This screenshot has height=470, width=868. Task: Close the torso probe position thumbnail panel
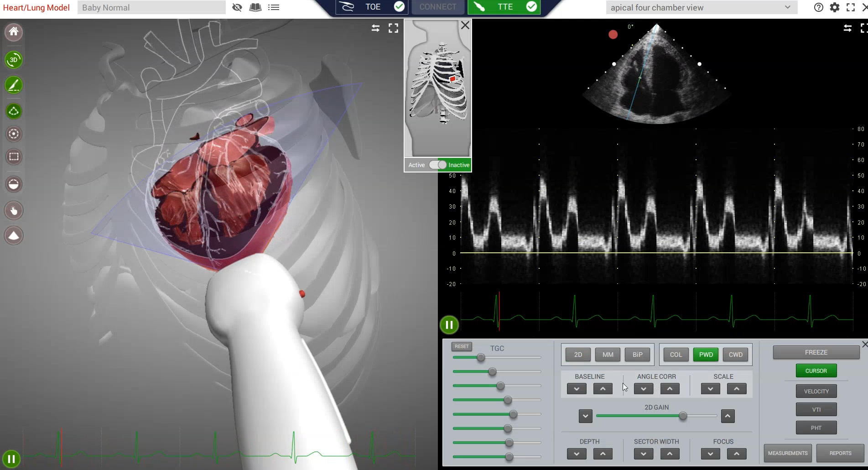(x=465, y=26)
